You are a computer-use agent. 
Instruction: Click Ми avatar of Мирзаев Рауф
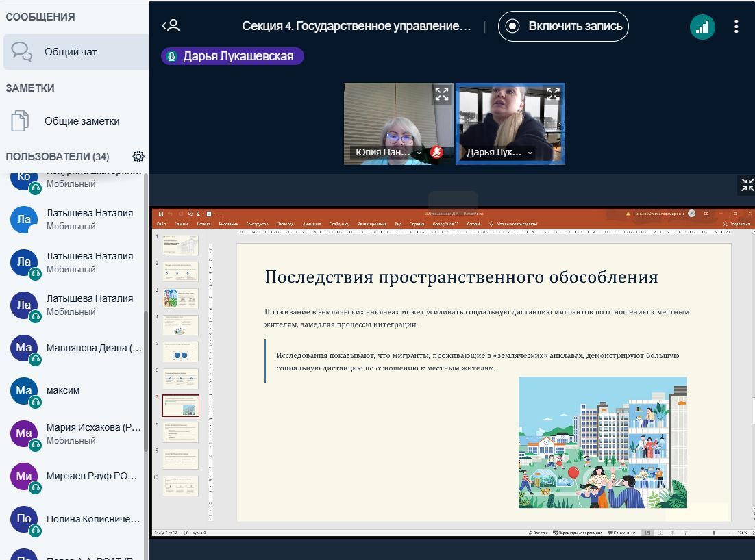[x=24, y=476]
